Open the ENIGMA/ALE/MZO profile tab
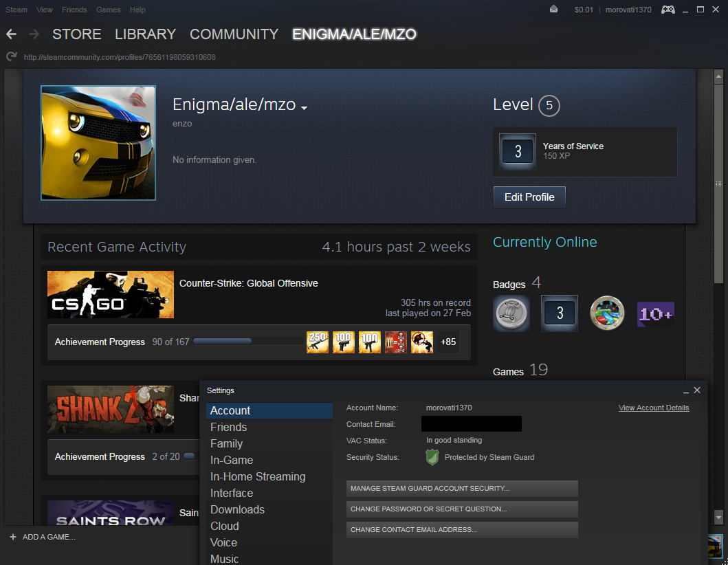Image resolution: width=728 pixels, height=565 pixels. point(354,34)
